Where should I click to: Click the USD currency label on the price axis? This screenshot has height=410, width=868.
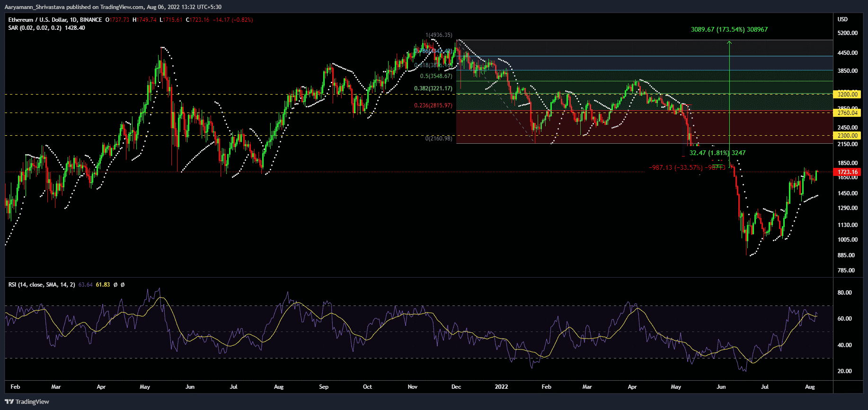pos(842,19)
